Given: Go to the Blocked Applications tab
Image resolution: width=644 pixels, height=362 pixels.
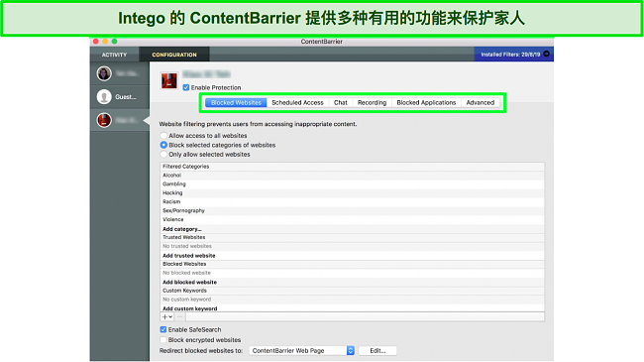Looking at the screenshot, I should click(426, 103).
